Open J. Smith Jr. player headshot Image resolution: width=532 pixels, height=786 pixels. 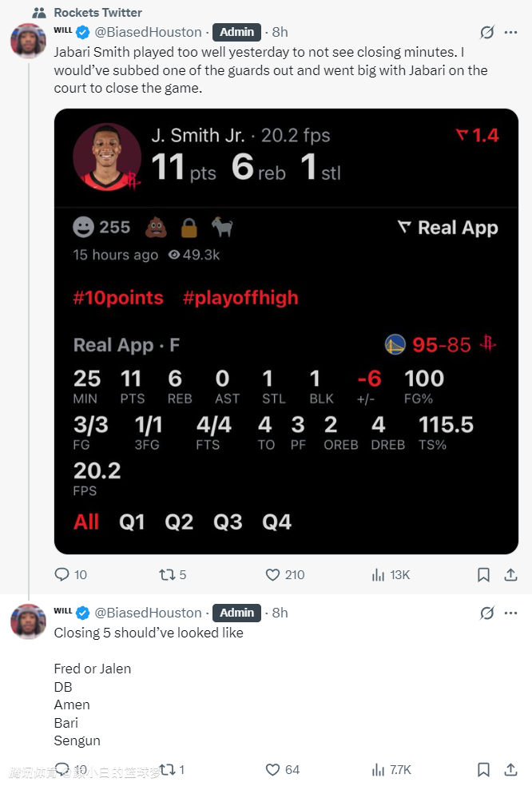(108, 157)
